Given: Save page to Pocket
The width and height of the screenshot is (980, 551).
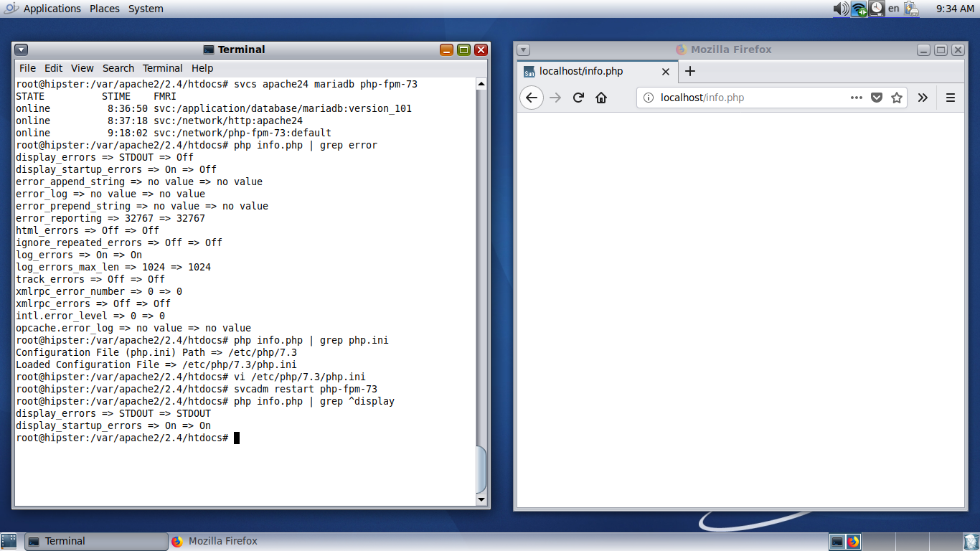Looking at the screenshot, I should [877, 98].
